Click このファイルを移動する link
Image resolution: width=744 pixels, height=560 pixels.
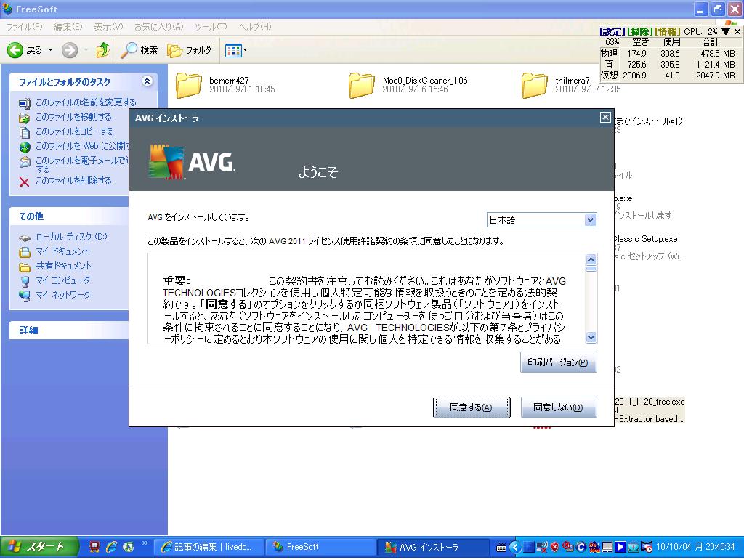pos(73,117)
